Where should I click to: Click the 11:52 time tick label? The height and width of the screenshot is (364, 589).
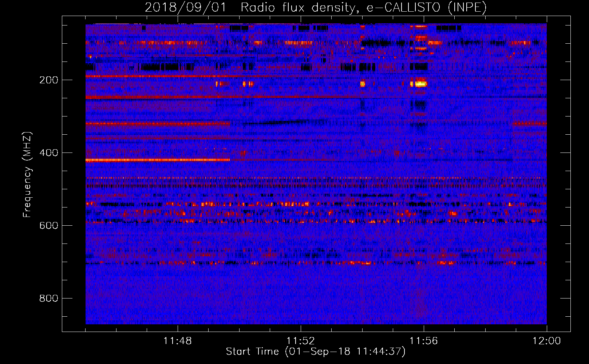coord(301,341)
